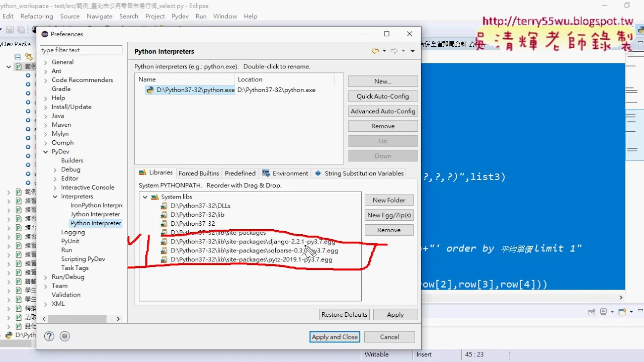Click the forward navigation arrow icon
This screenshot has width=644, height=362.
(x=394, y=51)
